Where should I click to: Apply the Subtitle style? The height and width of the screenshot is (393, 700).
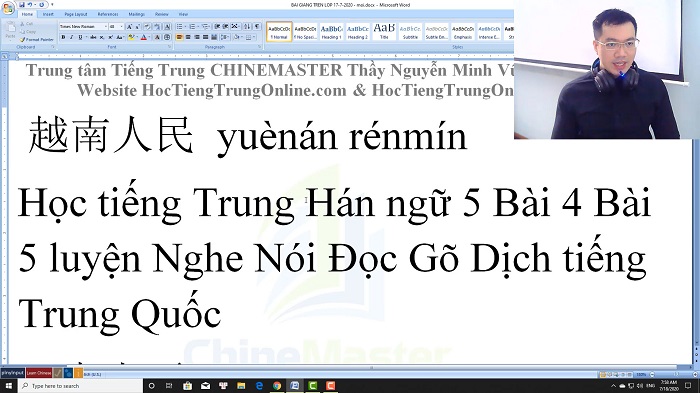coord(410,32)
